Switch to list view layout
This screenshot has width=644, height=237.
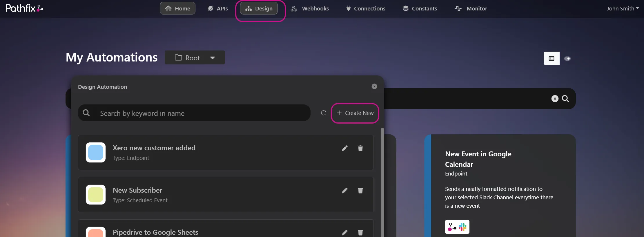pos(552,58)
